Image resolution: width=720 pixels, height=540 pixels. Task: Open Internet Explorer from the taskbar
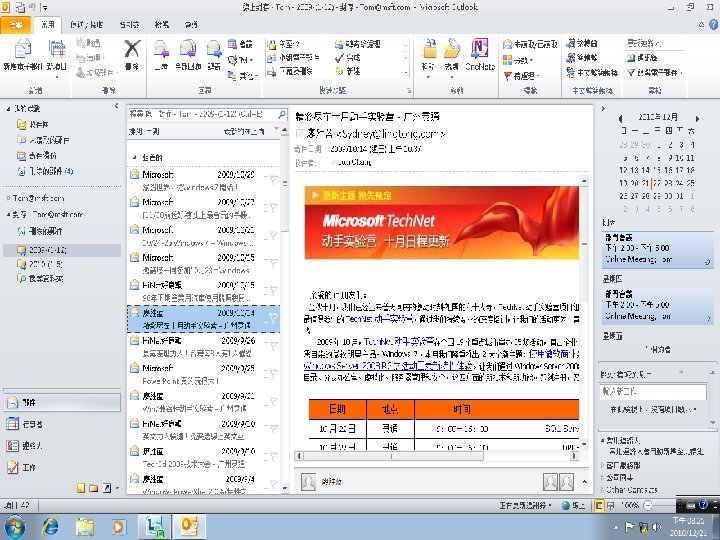(x=50, y=526)
